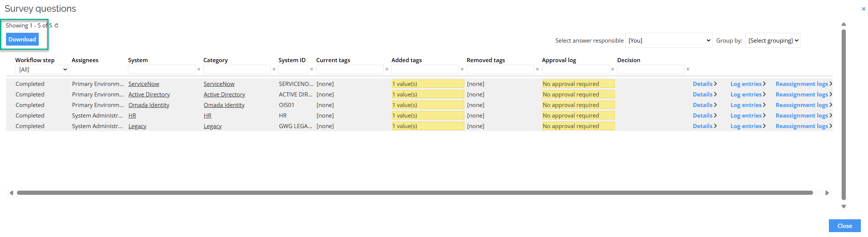The image size is (868, 237).
Task: Click the left horizontal scroll arrow
Action: pos(11,193)
